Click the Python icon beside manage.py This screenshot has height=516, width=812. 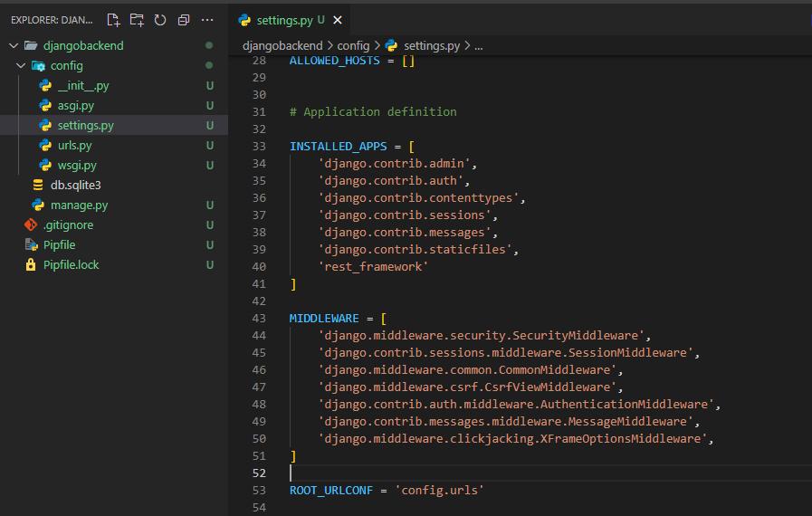(38, 205)
